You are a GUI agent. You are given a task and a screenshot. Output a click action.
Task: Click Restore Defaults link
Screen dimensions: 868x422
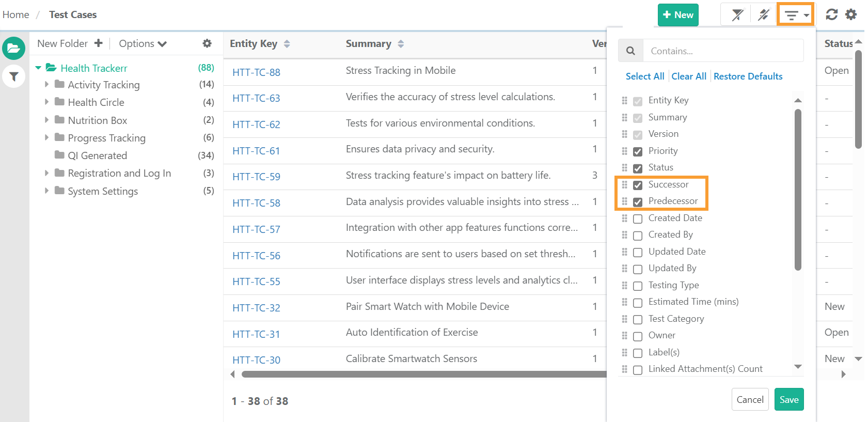[x=748, y=76]
